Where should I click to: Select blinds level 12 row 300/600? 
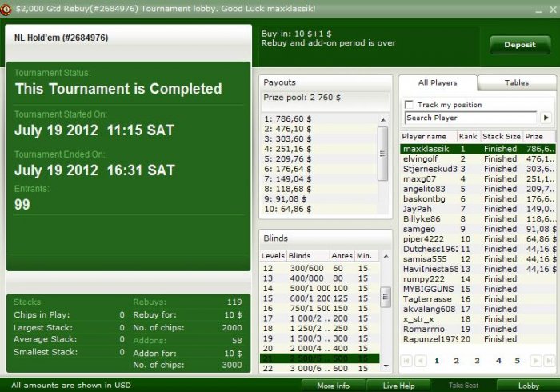click(x=320, y=269)
